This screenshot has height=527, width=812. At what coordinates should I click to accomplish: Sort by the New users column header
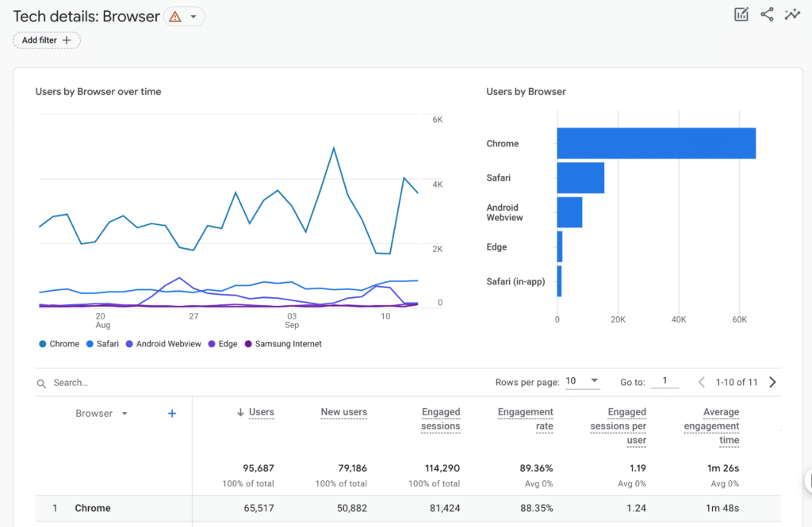point(343,412)
